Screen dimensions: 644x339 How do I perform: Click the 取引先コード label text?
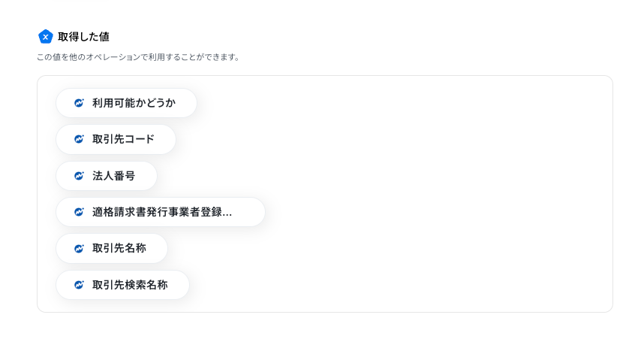[123, 139]
